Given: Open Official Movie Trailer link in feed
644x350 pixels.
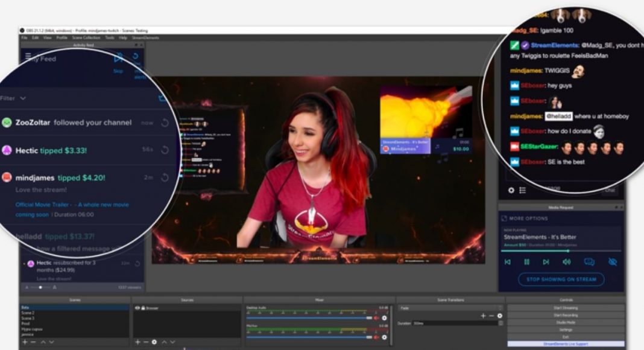Looking at the screenshot, I should (72, 209).
